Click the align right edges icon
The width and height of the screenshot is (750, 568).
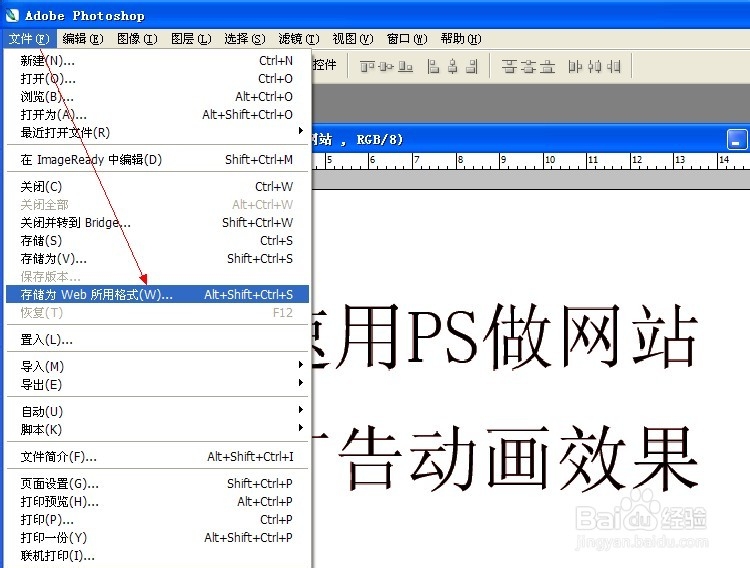click(472, 66)
